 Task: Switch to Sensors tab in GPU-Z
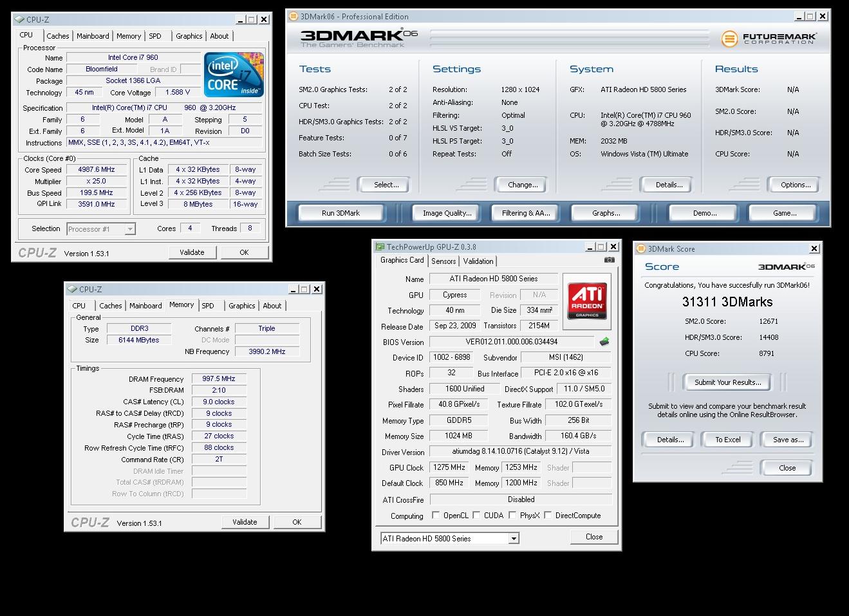pyautogui.click(x=443, y=261)
